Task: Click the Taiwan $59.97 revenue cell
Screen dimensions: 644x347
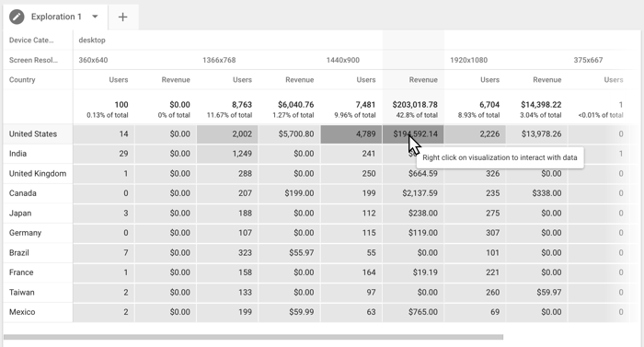Action: (x=536, y=293)
